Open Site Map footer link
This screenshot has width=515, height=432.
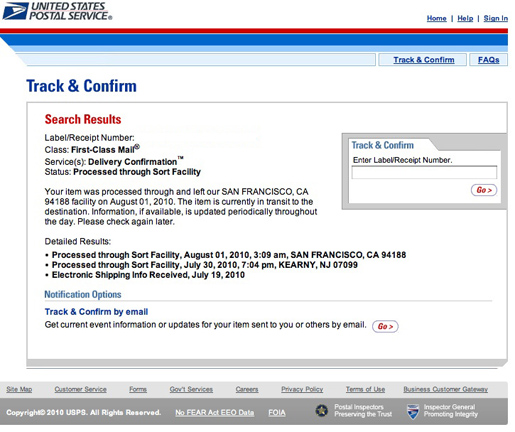point(19,389)
